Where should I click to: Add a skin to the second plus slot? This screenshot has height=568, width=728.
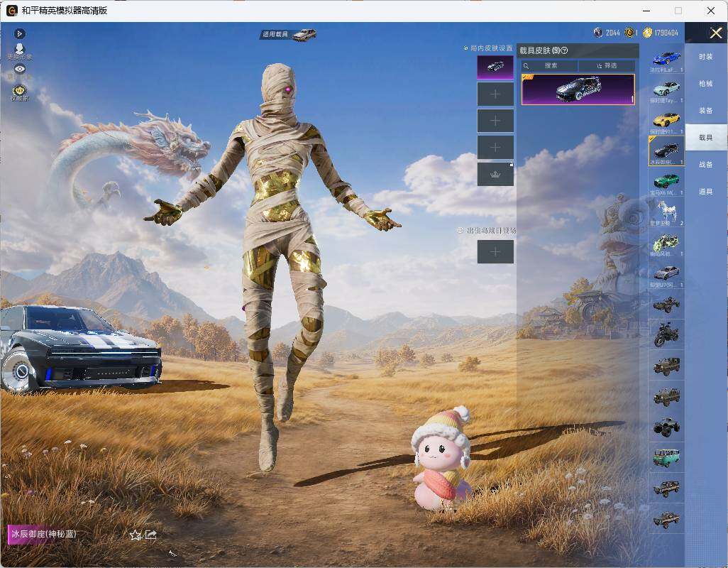(x=495, y=94)
